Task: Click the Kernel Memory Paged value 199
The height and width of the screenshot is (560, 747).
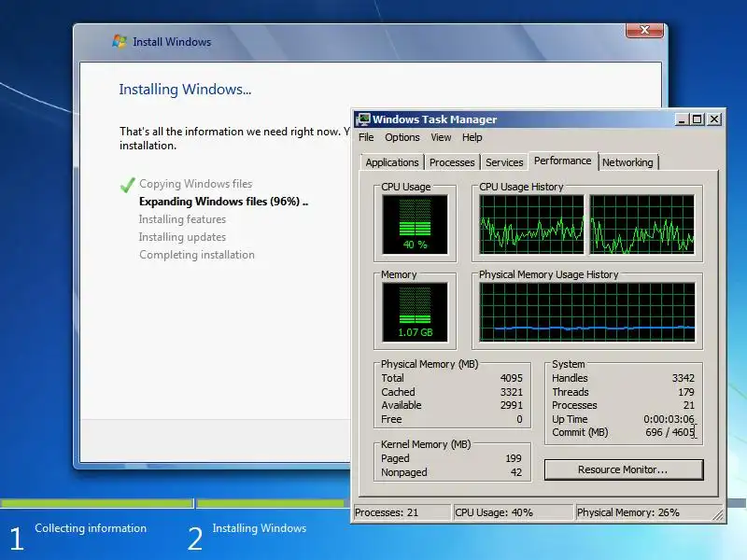Action: tap(514, 458)
